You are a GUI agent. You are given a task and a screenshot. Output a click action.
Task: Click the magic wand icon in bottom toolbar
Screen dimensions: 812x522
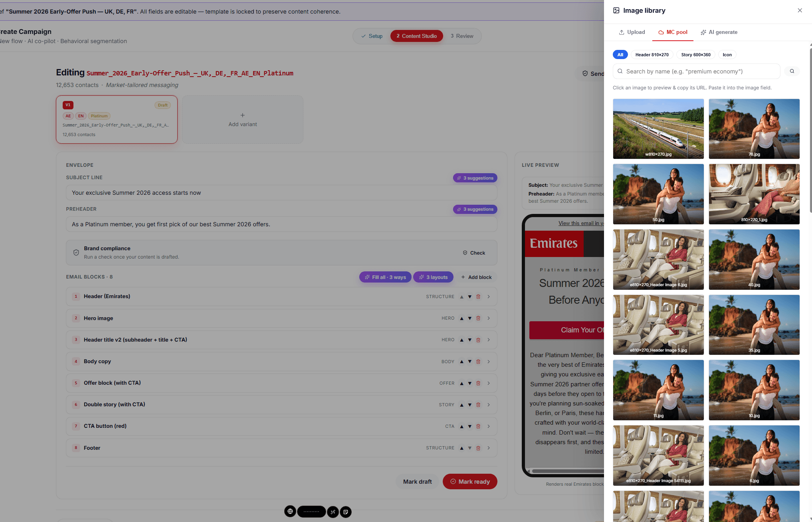coord(333,512)
